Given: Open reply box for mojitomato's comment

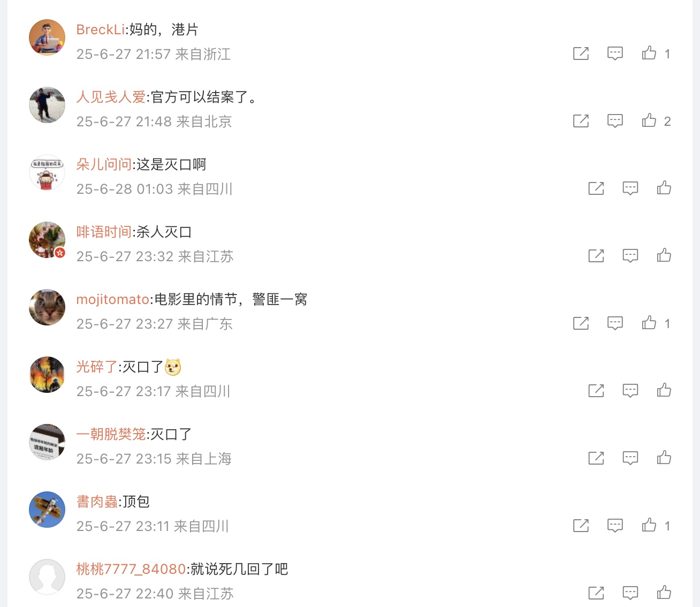Looking at the screenshot, I should 615,323.
